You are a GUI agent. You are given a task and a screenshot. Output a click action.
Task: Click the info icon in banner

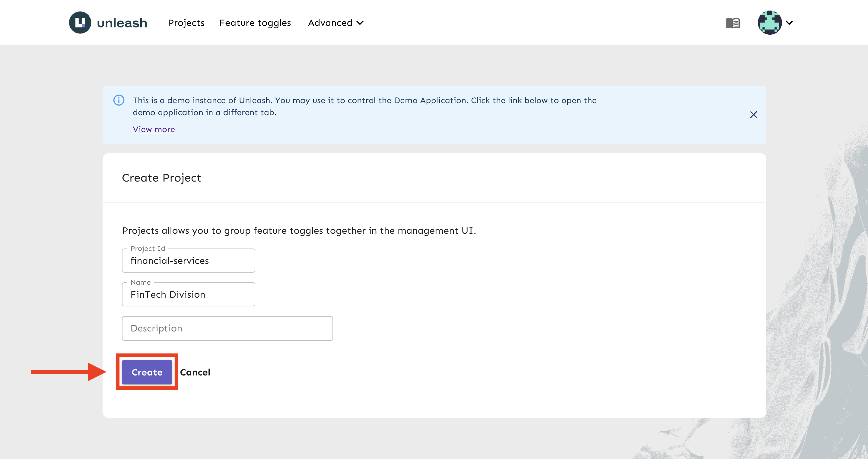[x=119, y=100]
